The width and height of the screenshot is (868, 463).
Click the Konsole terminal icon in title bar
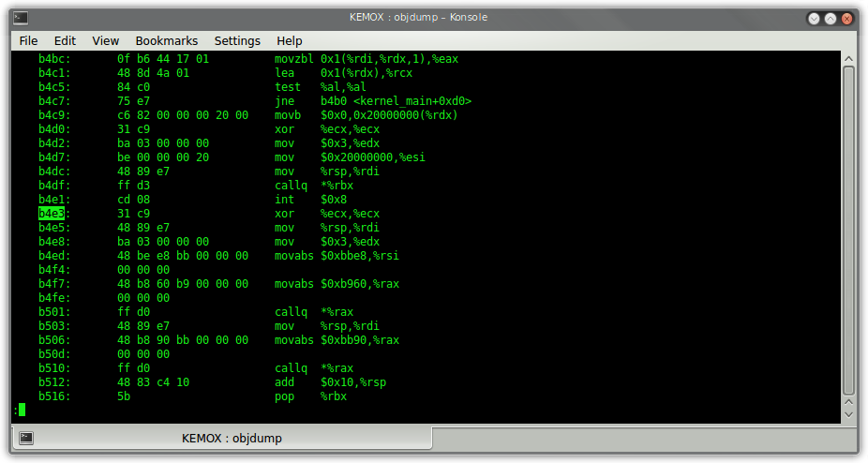[x=21, y=18]
